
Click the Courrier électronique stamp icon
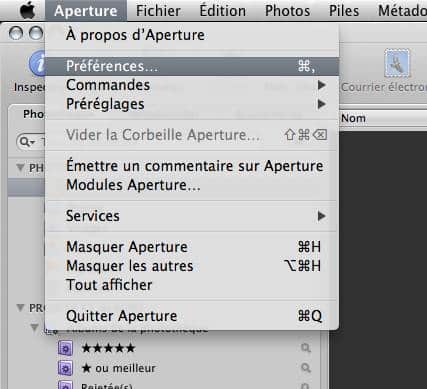pos(397,63)
